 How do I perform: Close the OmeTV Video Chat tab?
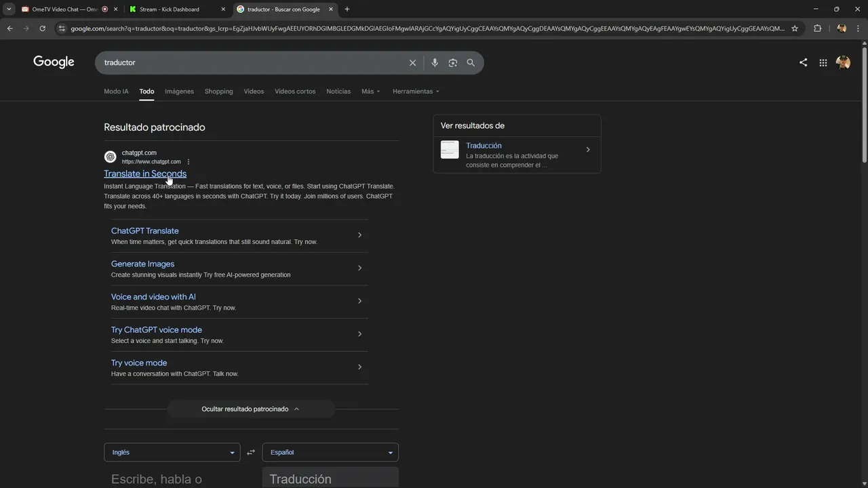pos(115,9)
